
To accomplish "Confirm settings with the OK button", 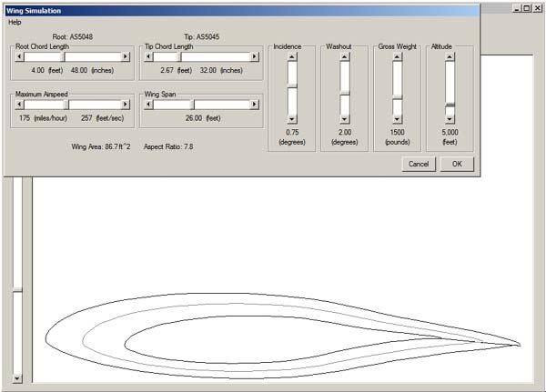I will [x=457, y=164].
